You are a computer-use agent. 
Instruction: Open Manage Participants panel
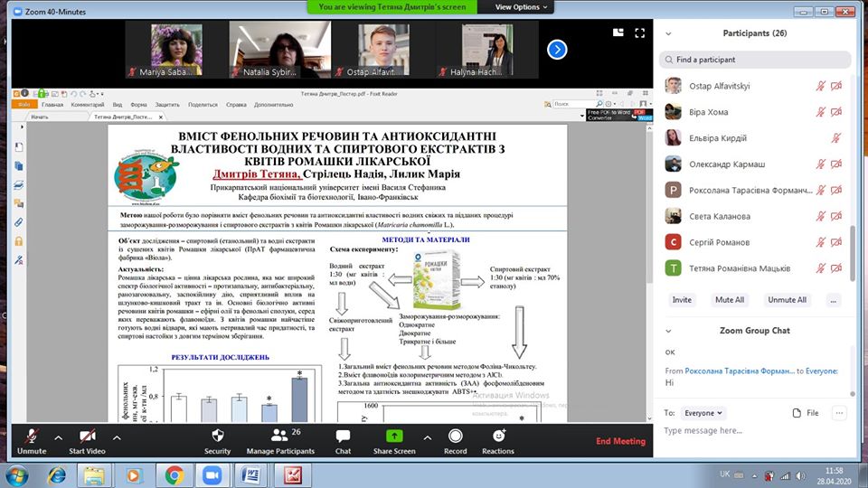pyautogui.click(x=280, y=436)
